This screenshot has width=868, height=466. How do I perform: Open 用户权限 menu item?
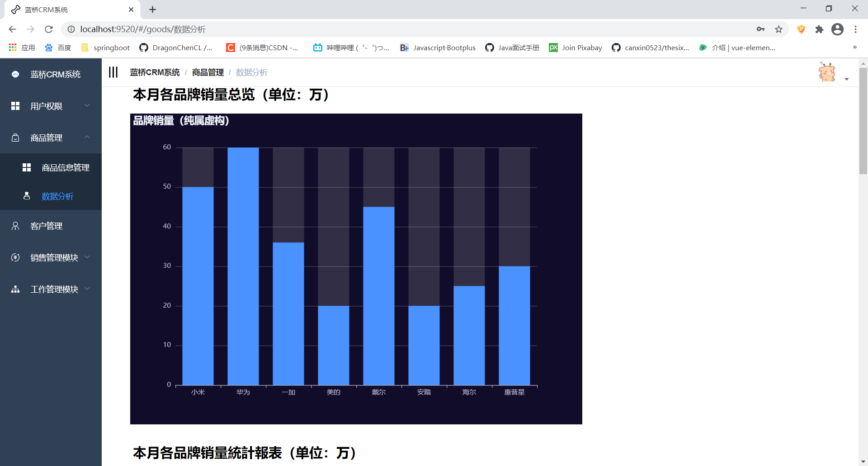[x=51, y=106]
